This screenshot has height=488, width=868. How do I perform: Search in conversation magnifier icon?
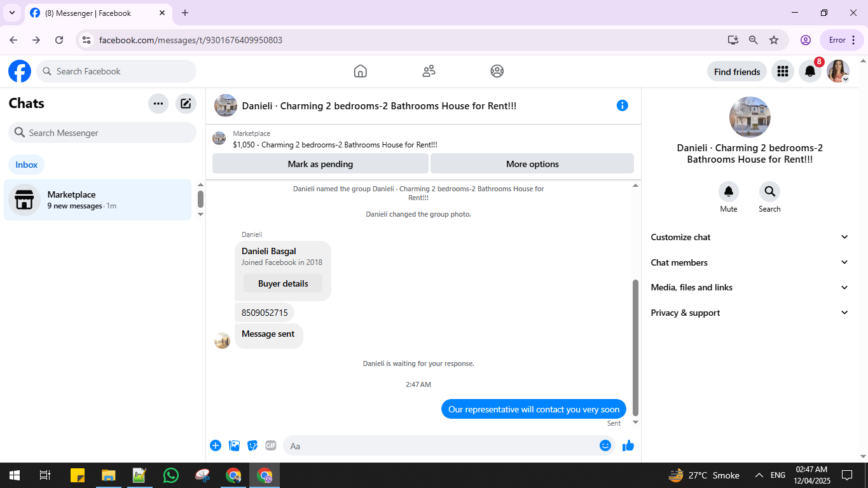(x=769, y=191)
